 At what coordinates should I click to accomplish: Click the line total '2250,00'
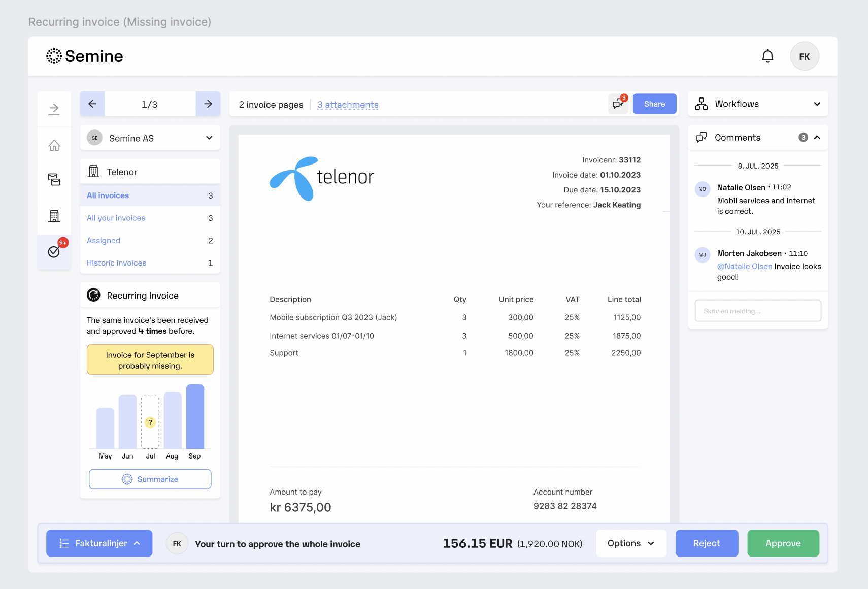(626, 353)
